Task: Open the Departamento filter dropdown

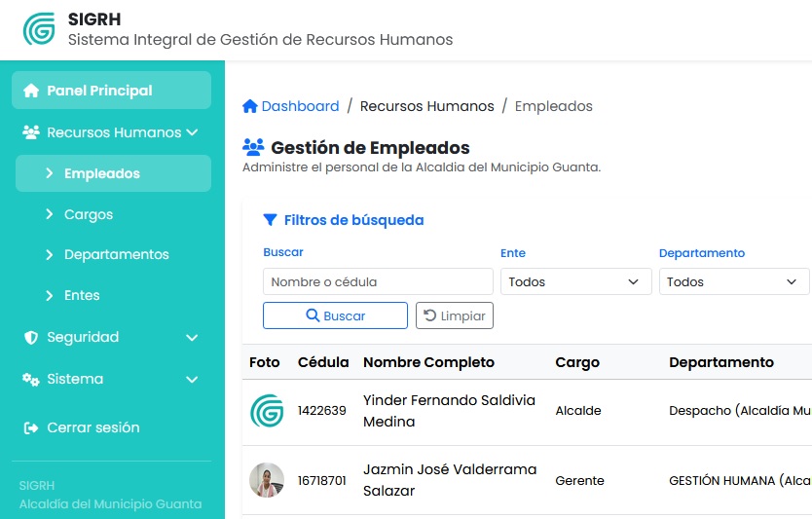Action: [x=734, y=281]
